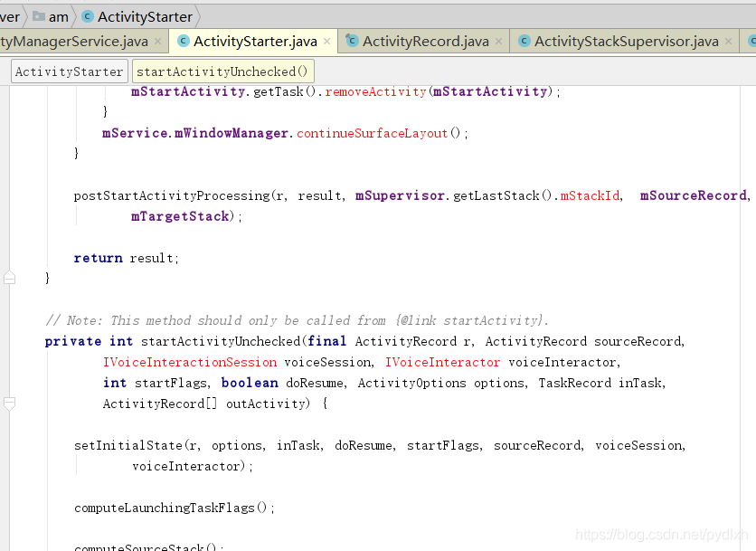Close the ActivityRecord.java tab
The height and width of the screenshot is (551, 756).
pos(498,42)
